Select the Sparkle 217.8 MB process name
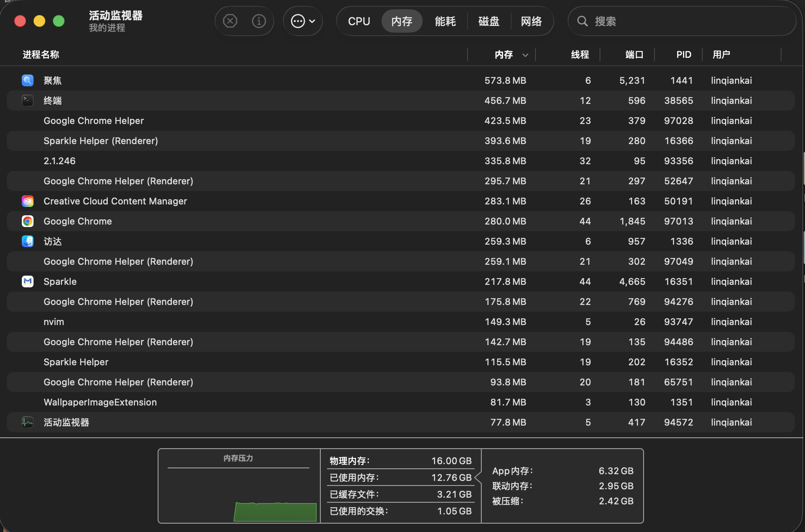 pyautogui.click(x=60, y=281)
